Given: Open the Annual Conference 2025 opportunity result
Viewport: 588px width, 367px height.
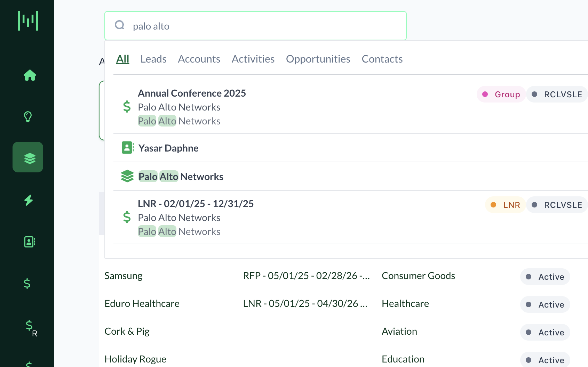Looking at the screenshot, I should (x=192, y=93).
